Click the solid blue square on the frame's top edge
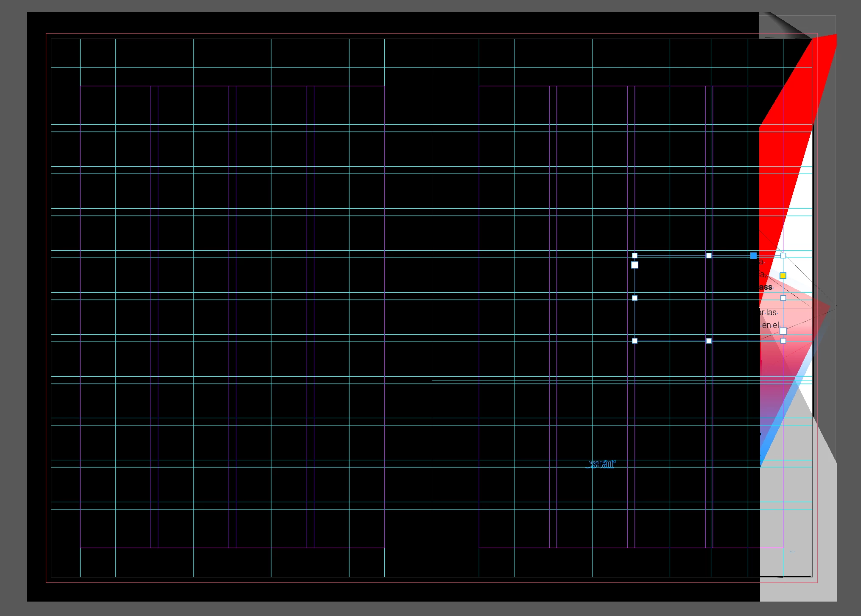 pyautogui.click(x=753, y=255)
